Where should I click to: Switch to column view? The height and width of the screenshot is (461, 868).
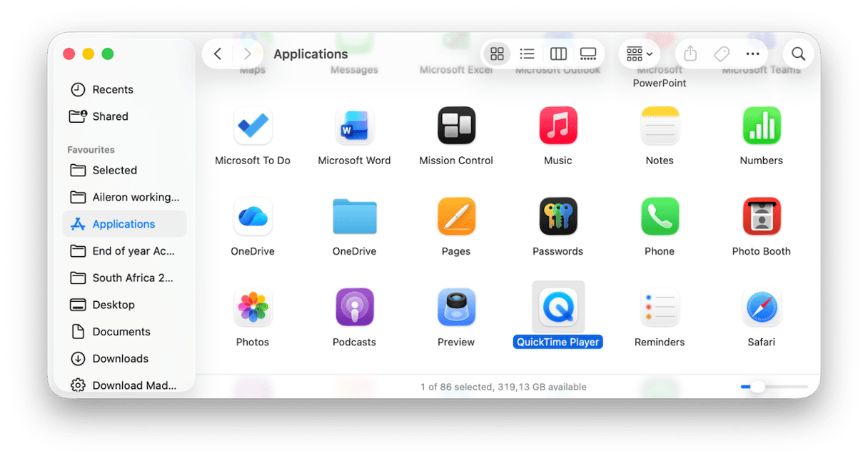click(558, 54)
